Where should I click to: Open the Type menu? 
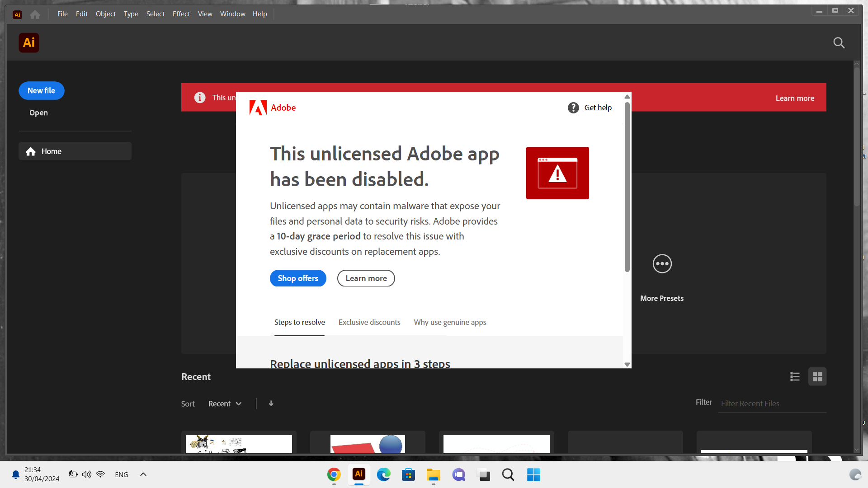coord(131,14)
